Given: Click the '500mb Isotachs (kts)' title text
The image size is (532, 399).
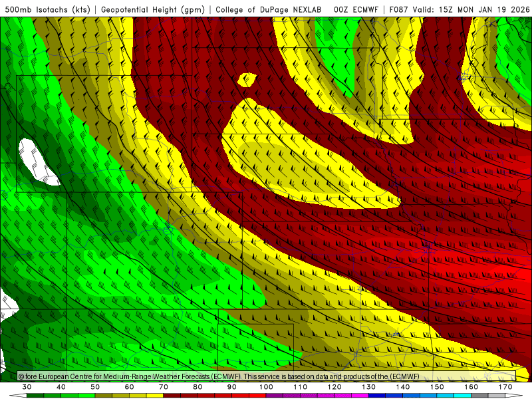Looking at the screenshot, I should click(x=48, y=9).
